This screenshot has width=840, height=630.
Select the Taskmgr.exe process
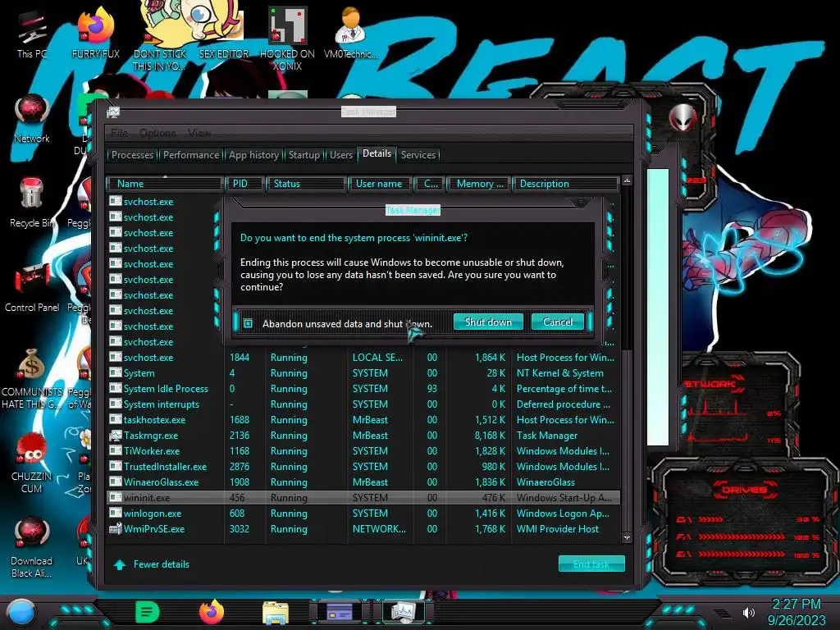coord(363,436)
